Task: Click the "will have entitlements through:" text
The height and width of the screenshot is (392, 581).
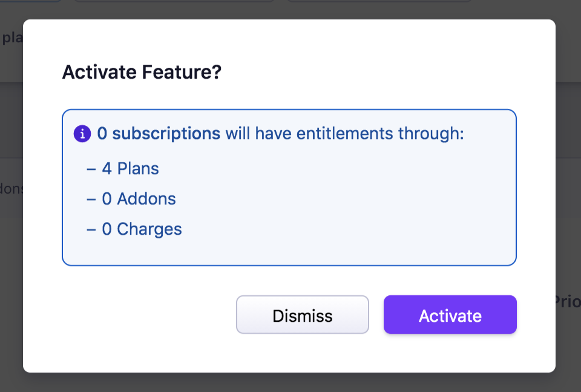Action: [x=344, y=134]
